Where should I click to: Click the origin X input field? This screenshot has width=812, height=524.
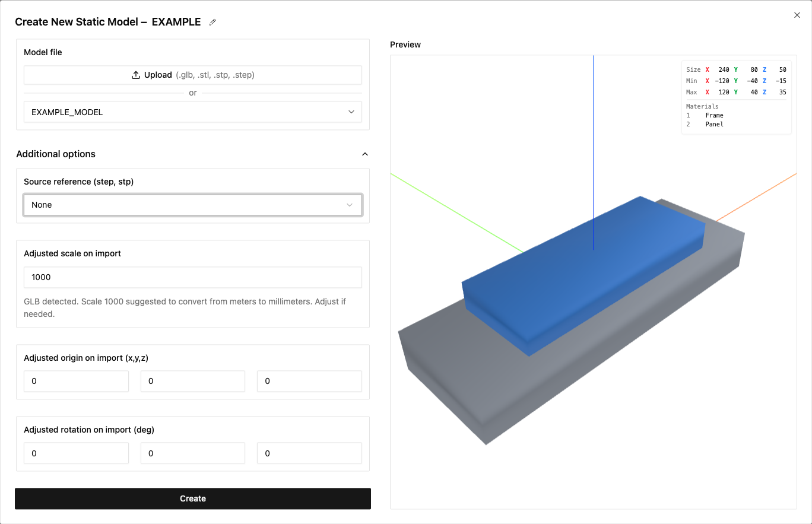point(76,381)
